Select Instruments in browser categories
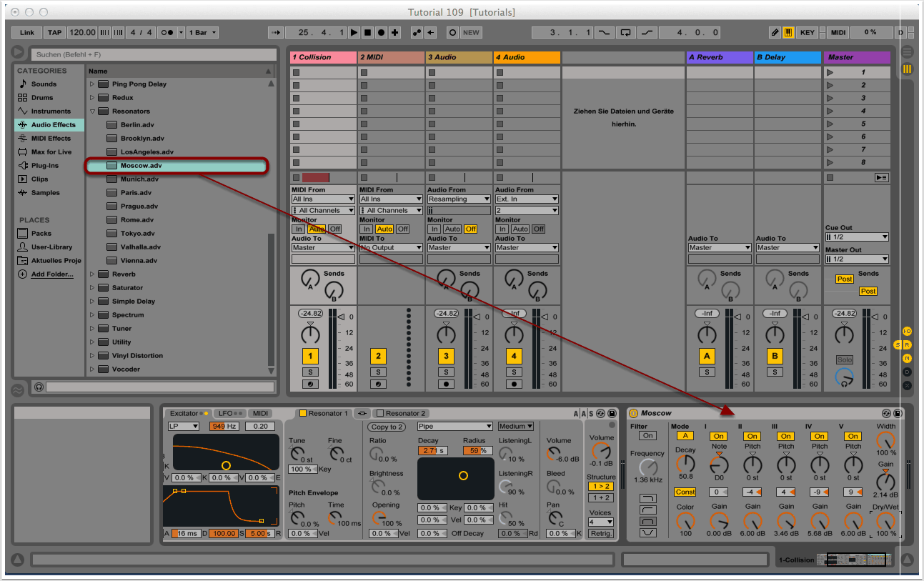This screenshot has height=581, width=924. (50, 111)
